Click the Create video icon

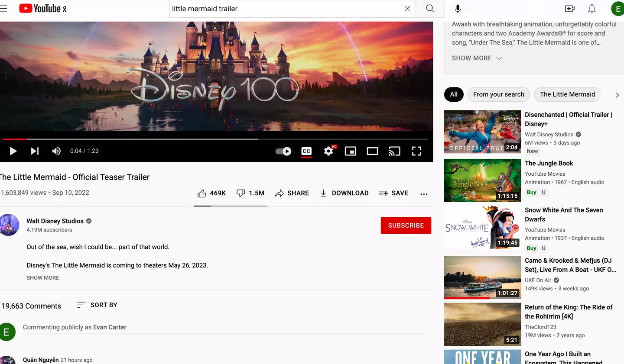(569, 8)
